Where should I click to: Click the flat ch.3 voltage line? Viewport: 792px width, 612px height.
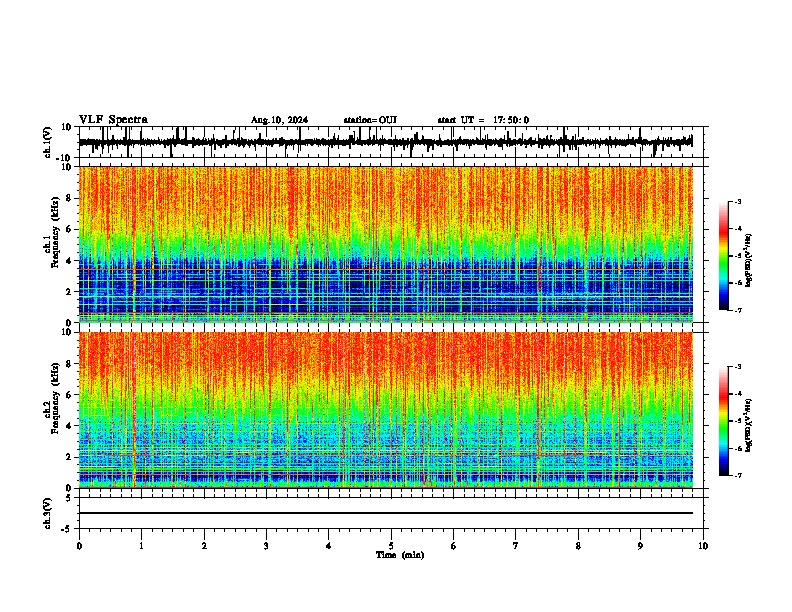386,513
